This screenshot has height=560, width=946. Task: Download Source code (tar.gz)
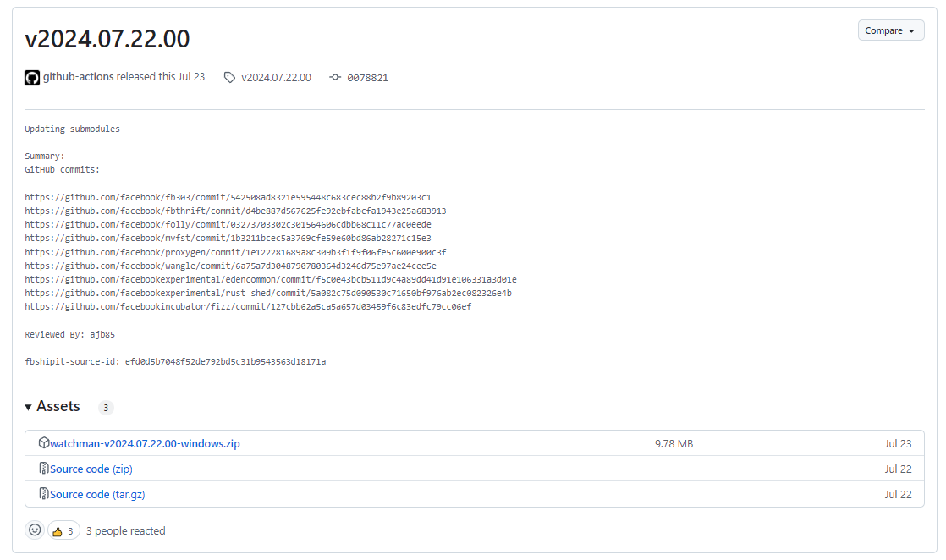(x=97, y=494)
